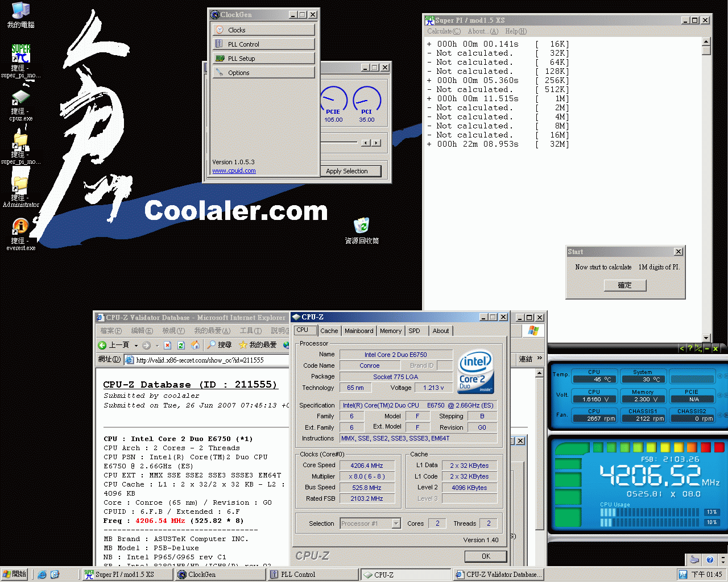
Task: Click the Favorites (我的最愛) star button in IE
Action: point(258,345)
